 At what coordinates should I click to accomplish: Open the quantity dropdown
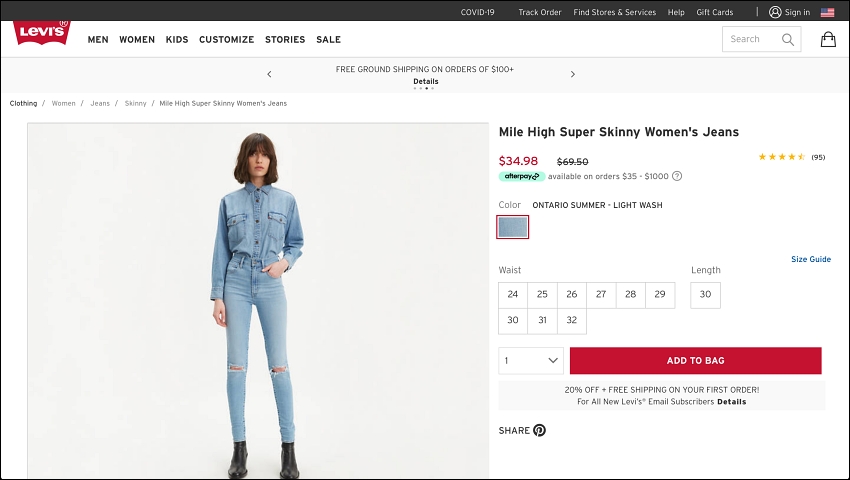pyautogui.click(x=531, y=361)
